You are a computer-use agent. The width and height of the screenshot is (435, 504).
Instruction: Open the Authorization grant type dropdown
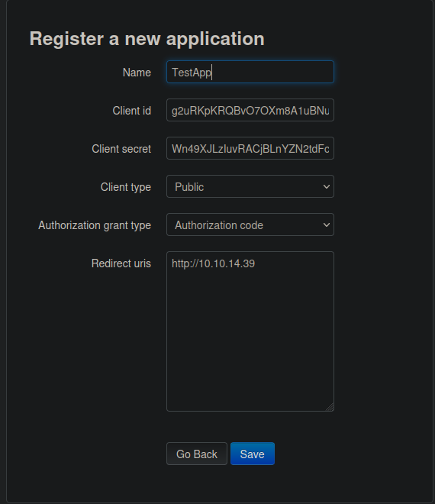point(250,225)
